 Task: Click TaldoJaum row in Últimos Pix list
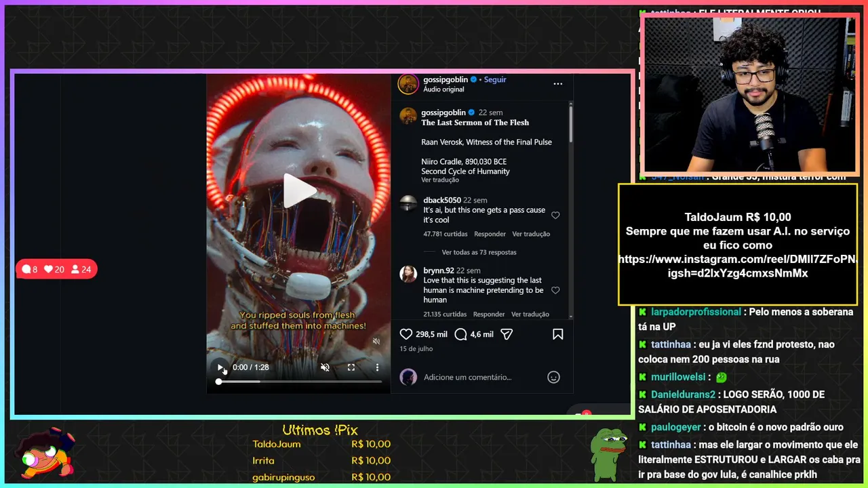[x=321, y=444]
